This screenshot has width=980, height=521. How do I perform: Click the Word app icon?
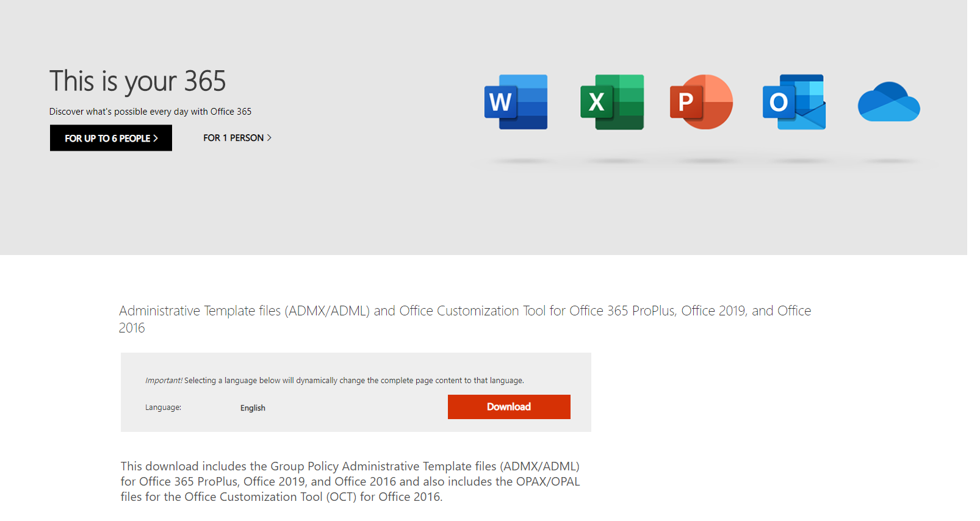(x=516, y=102)
